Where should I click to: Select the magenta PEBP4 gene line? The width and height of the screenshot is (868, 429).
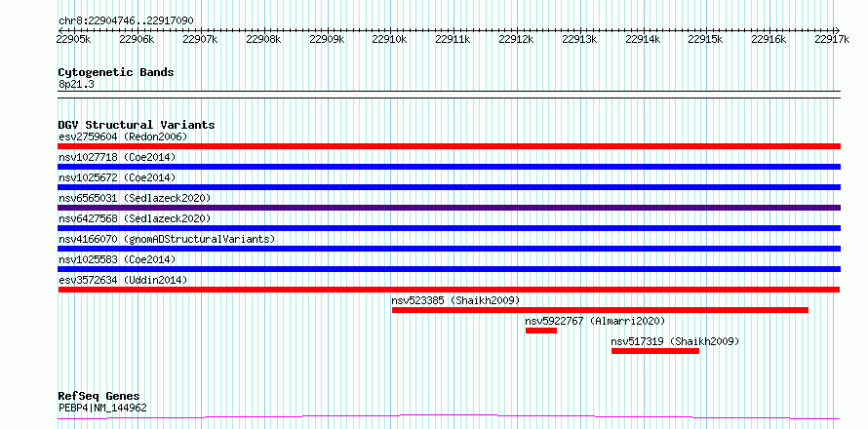coord(449,416)
